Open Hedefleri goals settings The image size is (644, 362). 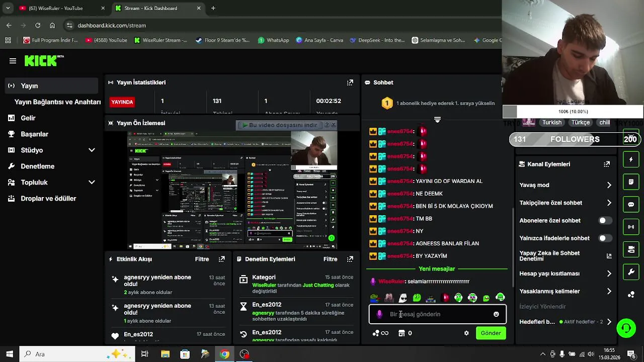click(x=566, y=322)
